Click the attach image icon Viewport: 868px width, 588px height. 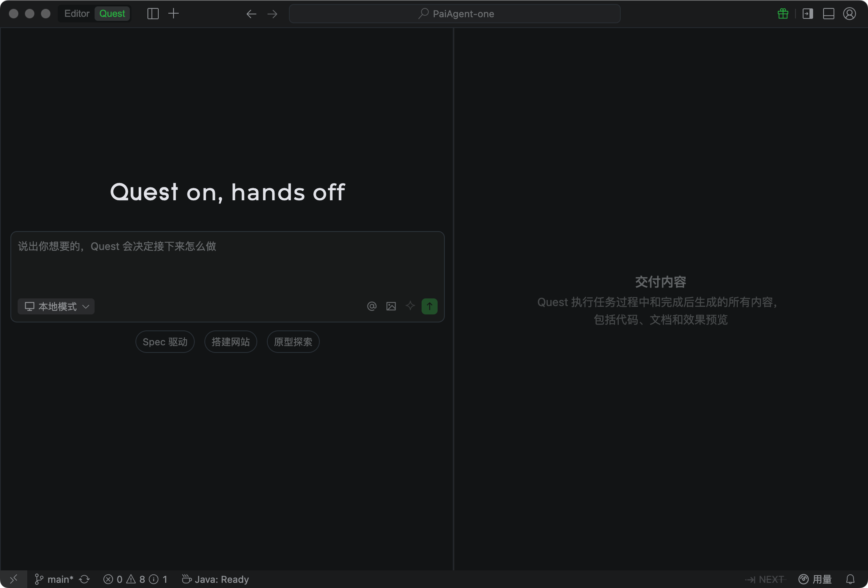click(391, 306)
